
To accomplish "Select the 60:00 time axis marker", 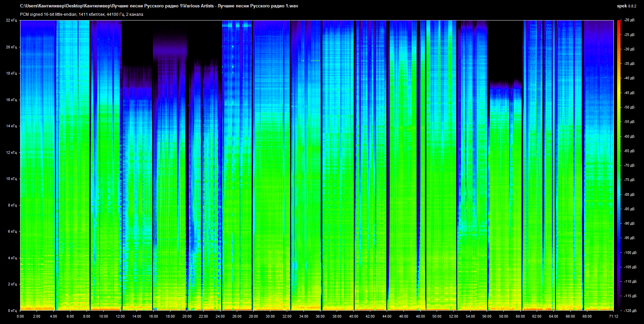I will (x=520, y=316).
